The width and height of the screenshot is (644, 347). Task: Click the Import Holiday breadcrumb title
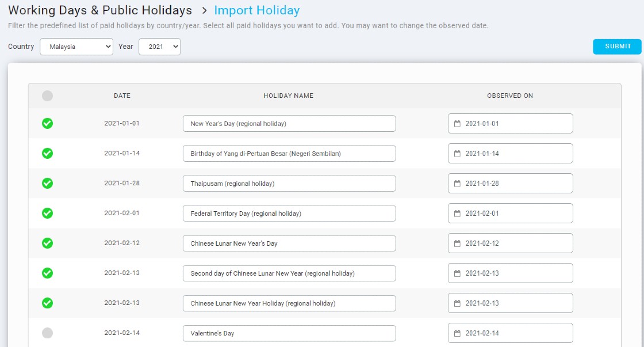coord(256,10)
